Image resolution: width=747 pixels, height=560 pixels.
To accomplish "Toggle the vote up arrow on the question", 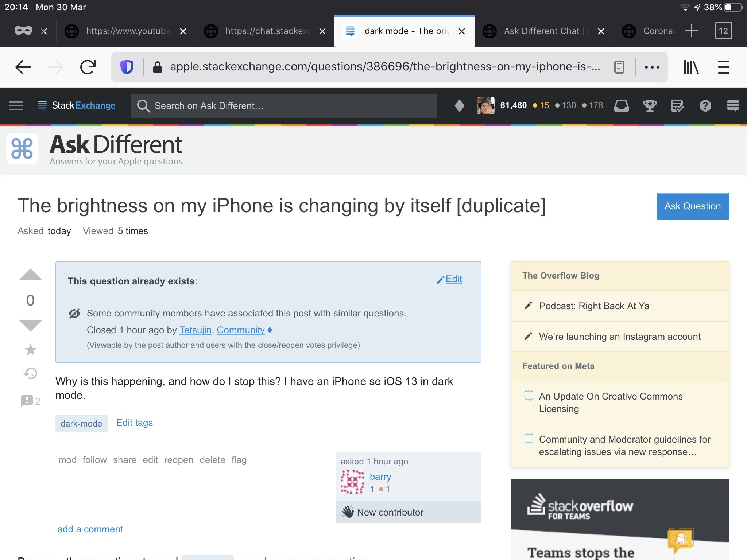I will tap(30, 275).
